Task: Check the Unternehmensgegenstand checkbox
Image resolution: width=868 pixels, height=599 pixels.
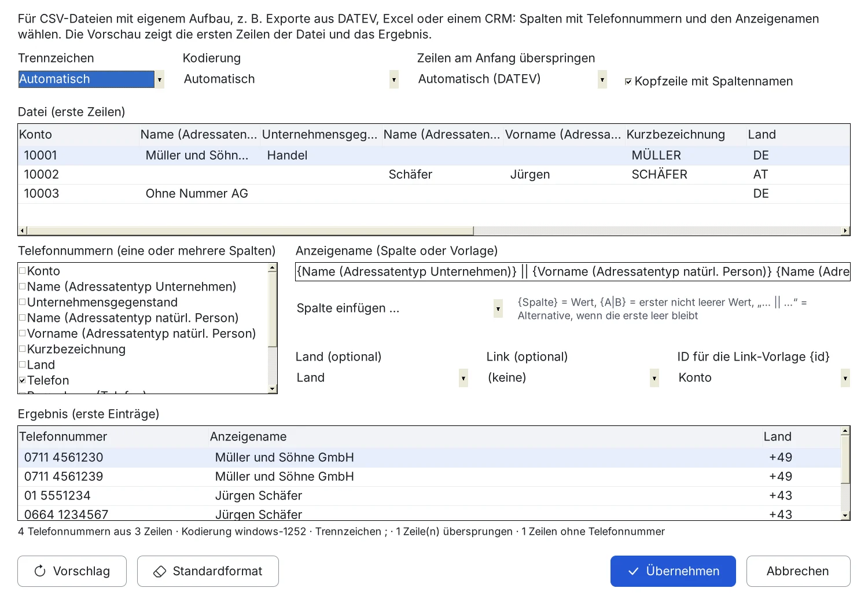Action: click(x=23, y=302)
